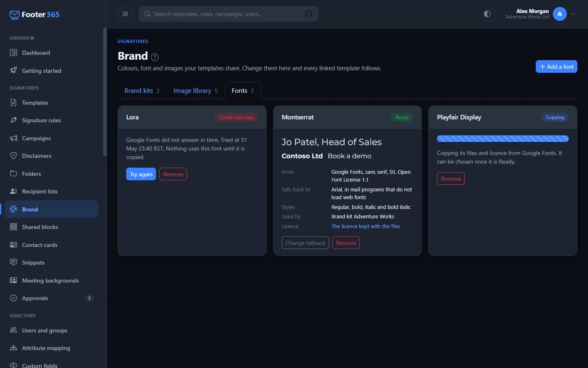This screenshot has height=368, width=588.
Task: Collapse the sidebar with the toggle button
Action: pos(125,14)
